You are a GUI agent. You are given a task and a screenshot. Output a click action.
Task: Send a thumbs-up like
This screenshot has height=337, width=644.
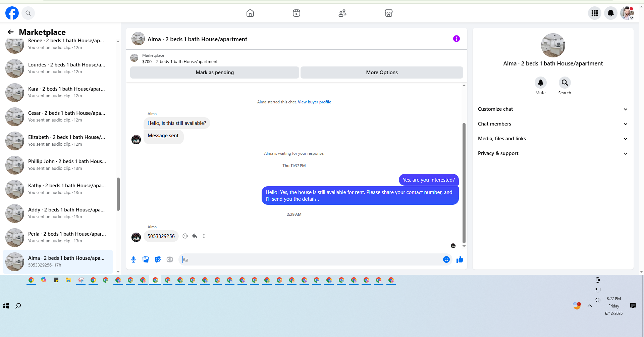tap(460, 259)
